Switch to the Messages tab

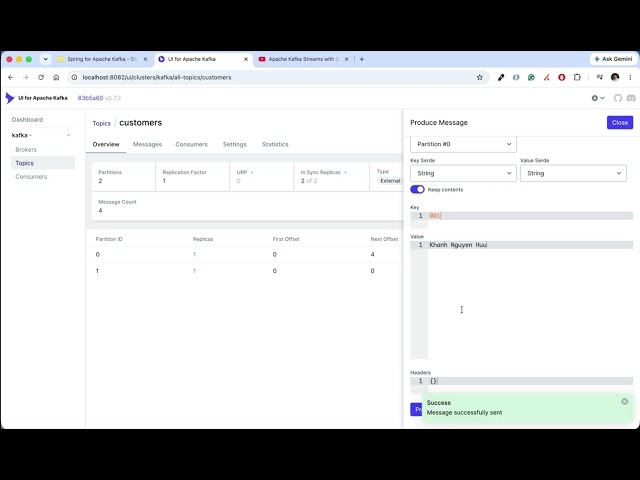pos(147,144)
